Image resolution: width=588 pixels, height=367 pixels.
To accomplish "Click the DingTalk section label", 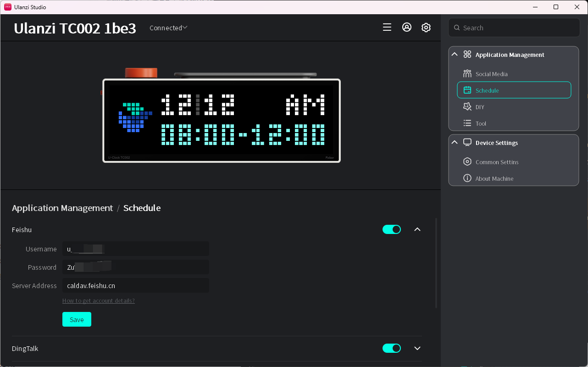I will coord(25,349).
